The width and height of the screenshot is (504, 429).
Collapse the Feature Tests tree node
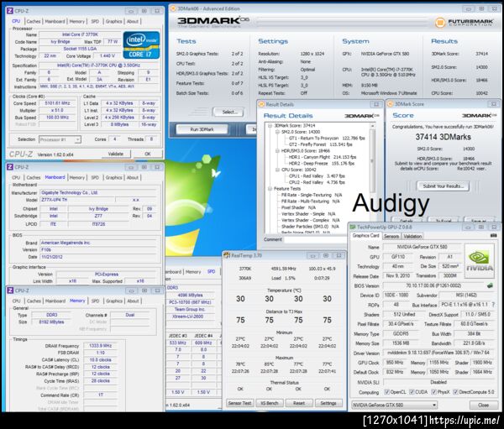(x=270, y=189)
